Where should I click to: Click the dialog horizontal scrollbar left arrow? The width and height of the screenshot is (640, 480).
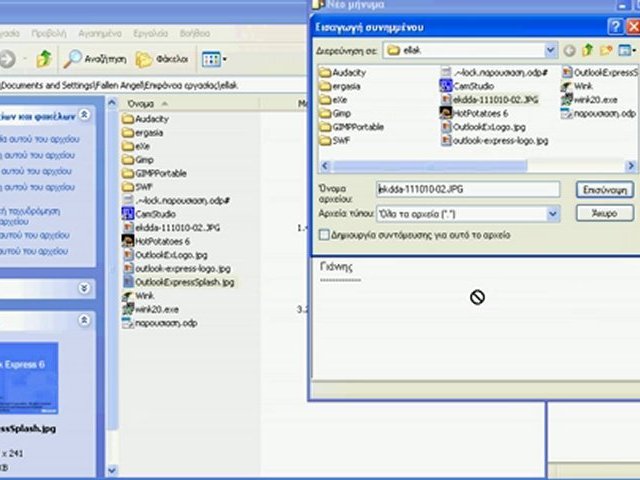tap(325, 166)
